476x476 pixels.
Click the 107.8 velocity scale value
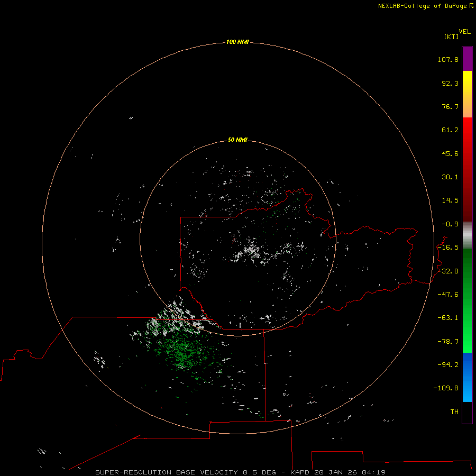(448, 59)
